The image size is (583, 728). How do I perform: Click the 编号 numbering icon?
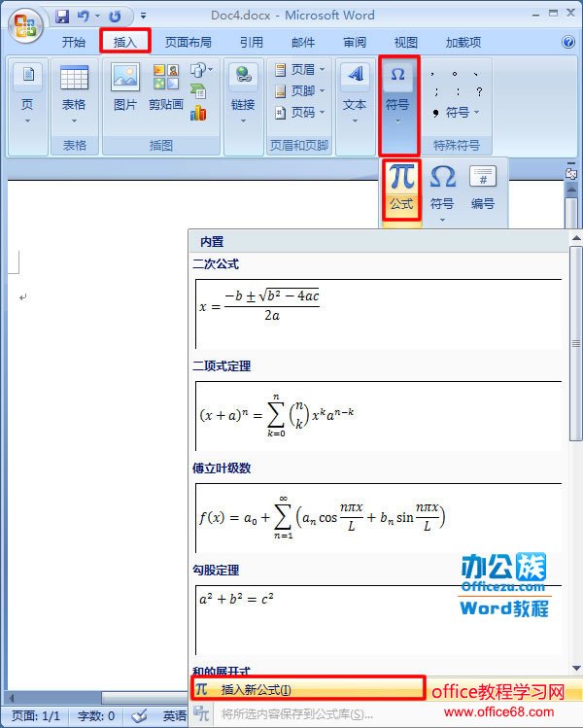pyautogui.click(x=483, y=188)
